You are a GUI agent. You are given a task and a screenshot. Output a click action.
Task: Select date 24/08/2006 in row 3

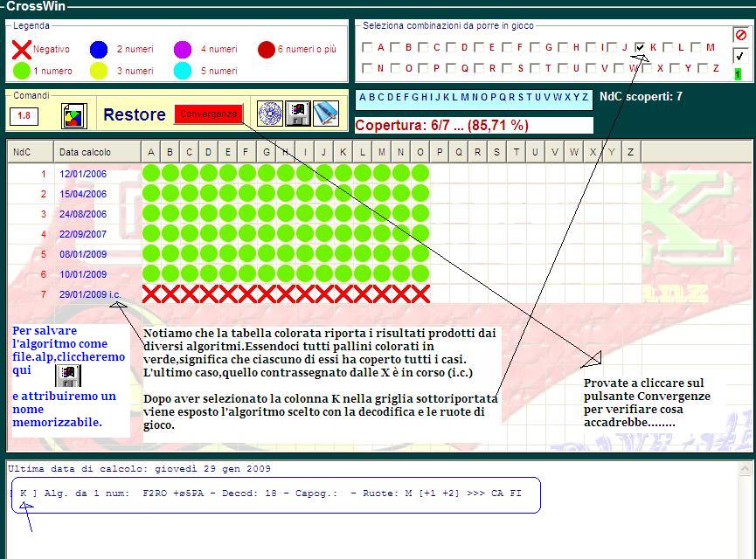[83, 214]
